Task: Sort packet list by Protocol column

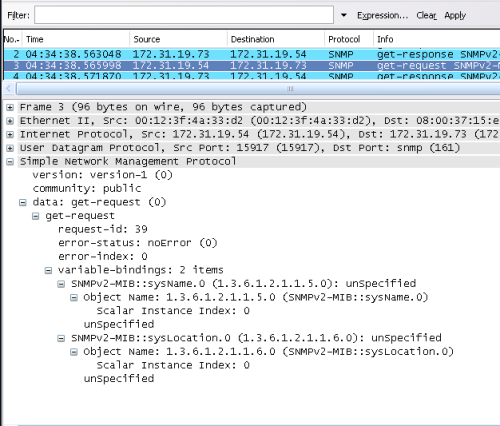Action: point(349,39)
